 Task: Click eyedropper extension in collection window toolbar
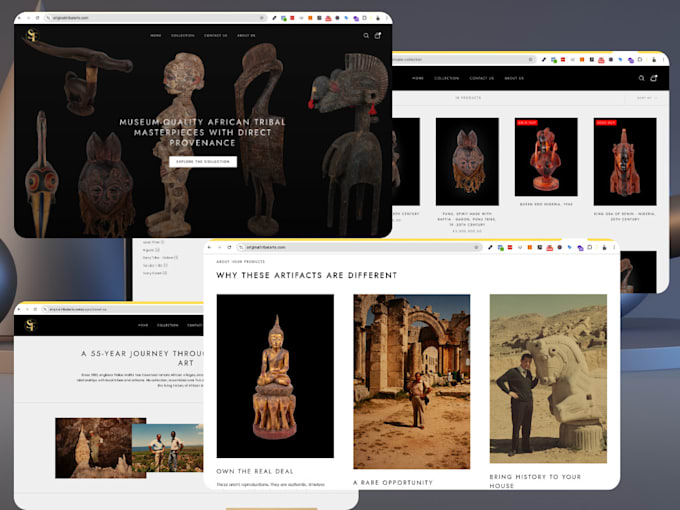tap(544, 59)
